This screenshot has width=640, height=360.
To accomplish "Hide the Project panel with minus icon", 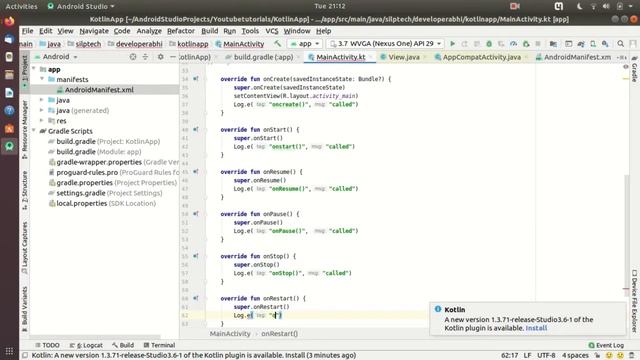I will [x=173, y=57].
